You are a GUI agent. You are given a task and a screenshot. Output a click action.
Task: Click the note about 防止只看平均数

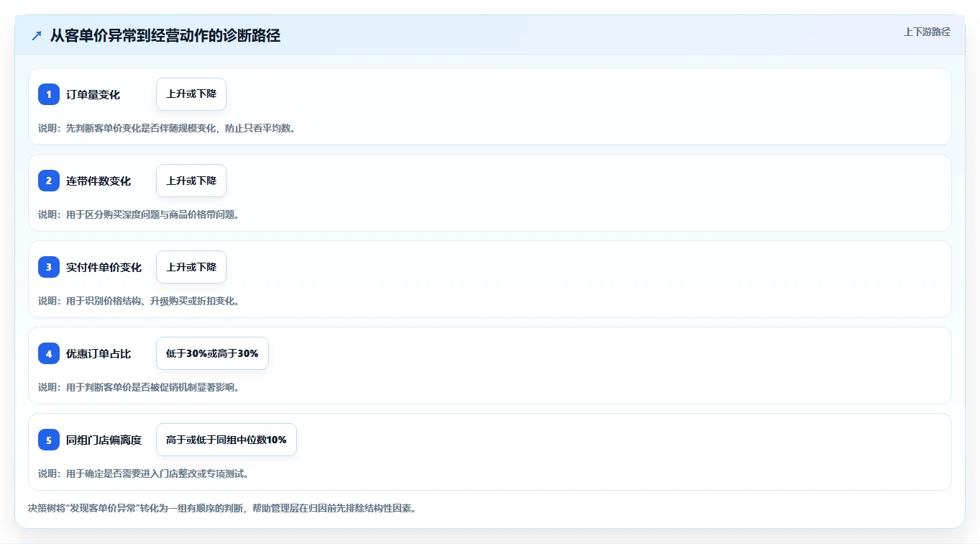click(x=168, y=128)
